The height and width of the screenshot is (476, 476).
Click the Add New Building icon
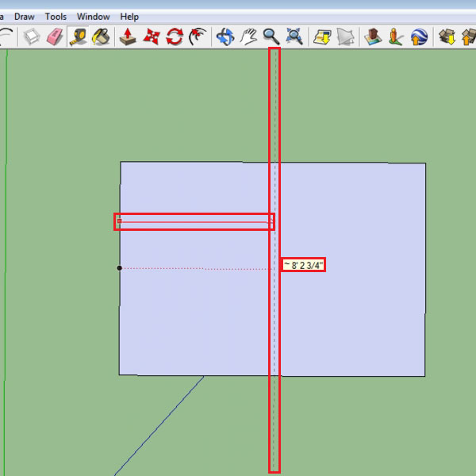coord(373,36)
